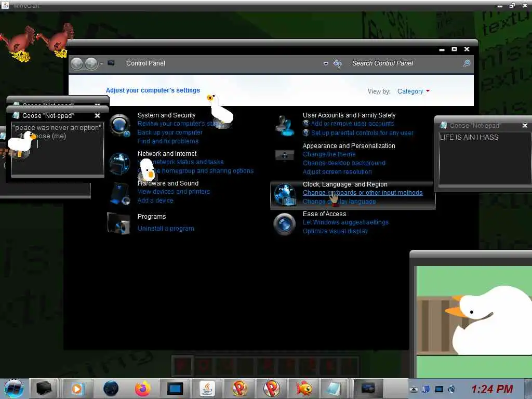Click Adjust screen resolution
532x399 pixels.
coord(337,172)
